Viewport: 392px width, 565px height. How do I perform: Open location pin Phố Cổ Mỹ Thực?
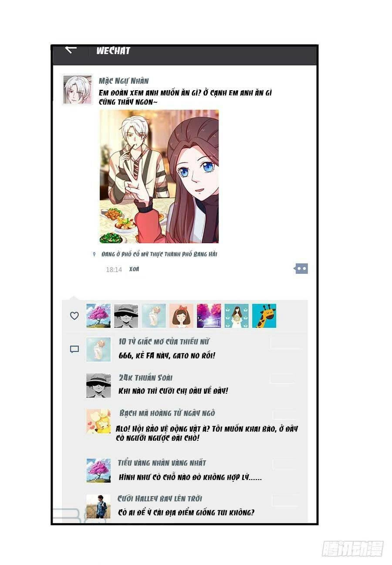94,254
